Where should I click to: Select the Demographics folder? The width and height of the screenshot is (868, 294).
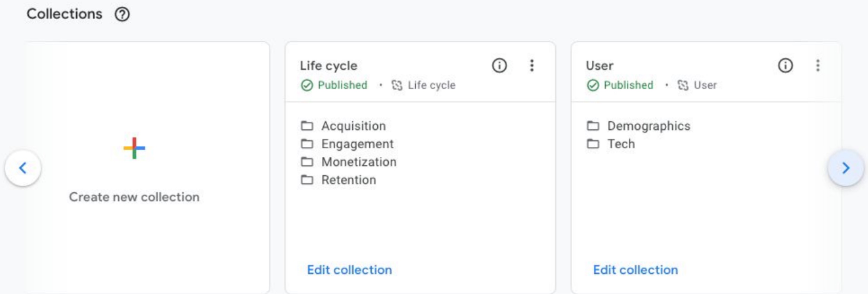648,126
